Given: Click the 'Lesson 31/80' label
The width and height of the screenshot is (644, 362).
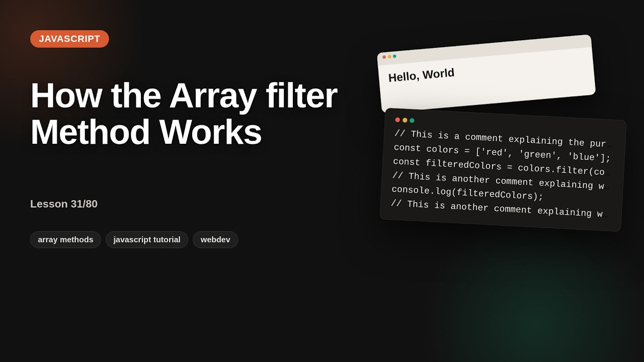Looking at the screenshot, I should click(x=64, y=204).
